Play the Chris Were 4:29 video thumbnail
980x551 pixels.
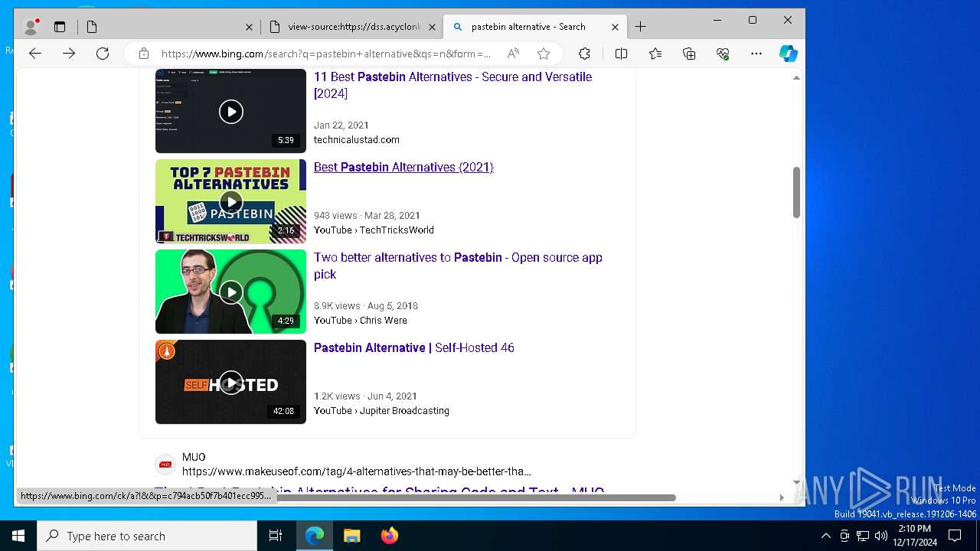230,292
